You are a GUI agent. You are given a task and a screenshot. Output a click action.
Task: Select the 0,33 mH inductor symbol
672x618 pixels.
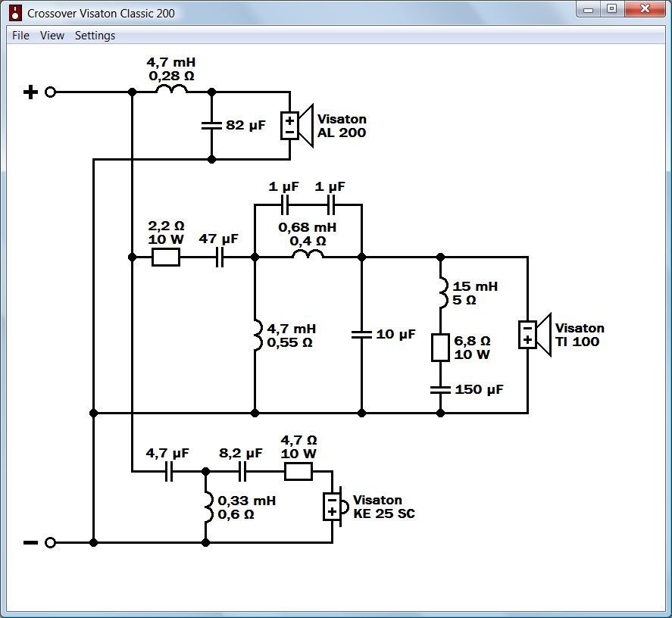[209, 507]
